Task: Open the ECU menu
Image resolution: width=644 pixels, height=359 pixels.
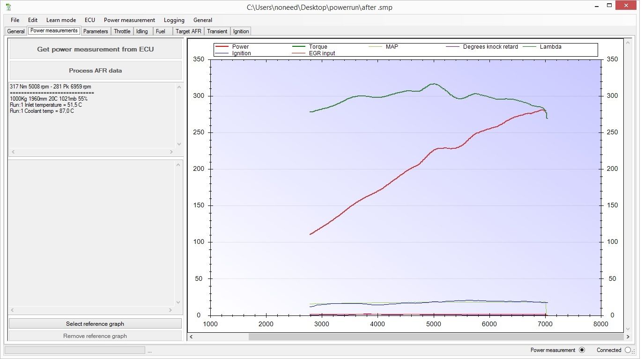Action: tap(90, 20)
